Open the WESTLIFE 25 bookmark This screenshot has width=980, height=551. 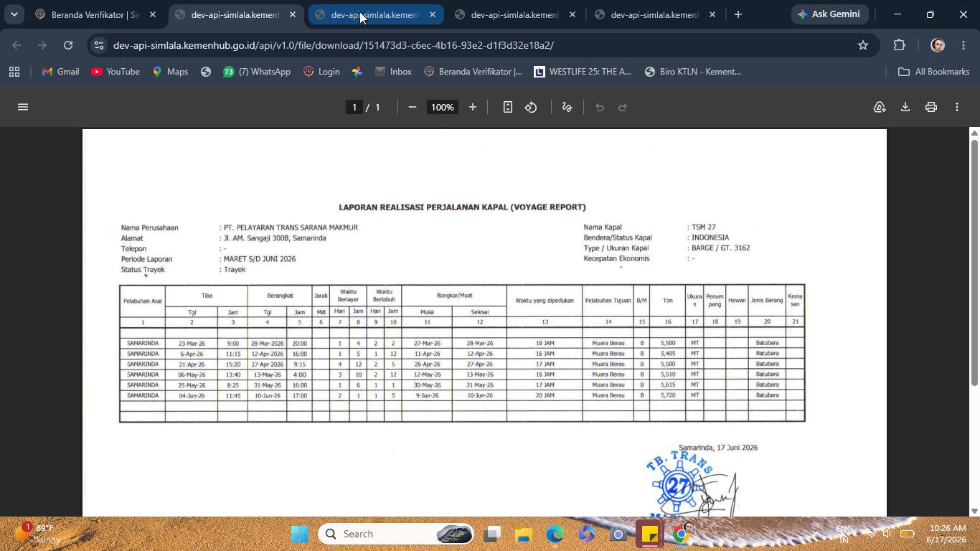tap(583, 72)
